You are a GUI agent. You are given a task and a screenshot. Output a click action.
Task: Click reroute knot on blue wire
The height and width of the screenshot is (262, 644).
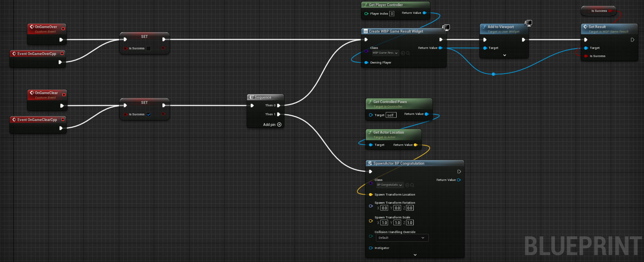click(x=493, y=74)
